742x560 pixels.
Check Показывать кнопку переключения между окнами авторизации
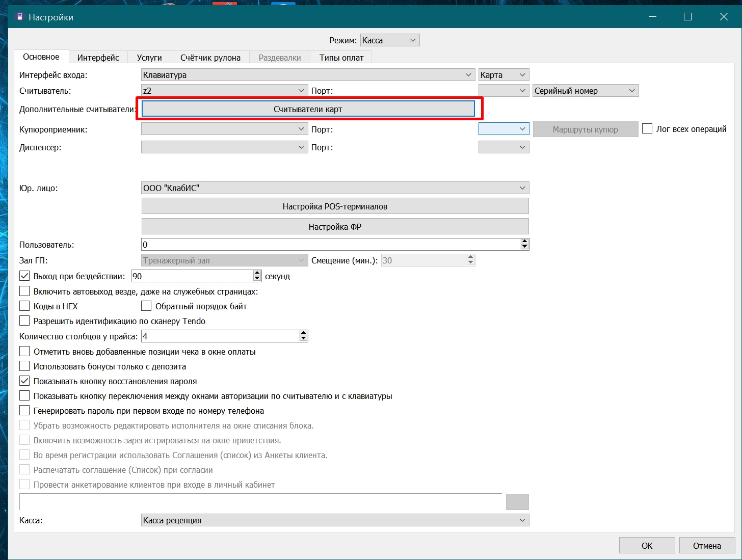coord(24,396)
